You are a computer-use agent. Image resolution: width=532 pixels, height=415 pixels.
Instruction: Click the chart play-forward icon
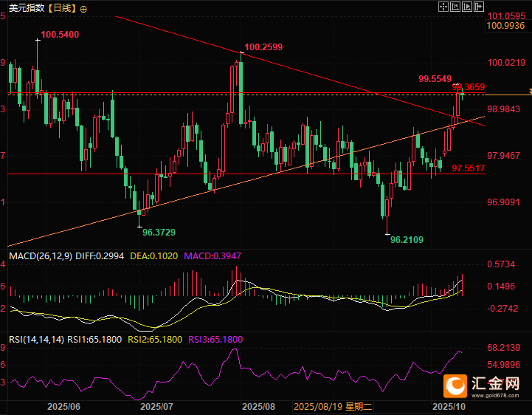pyautogui.click(x=467, y=7)
